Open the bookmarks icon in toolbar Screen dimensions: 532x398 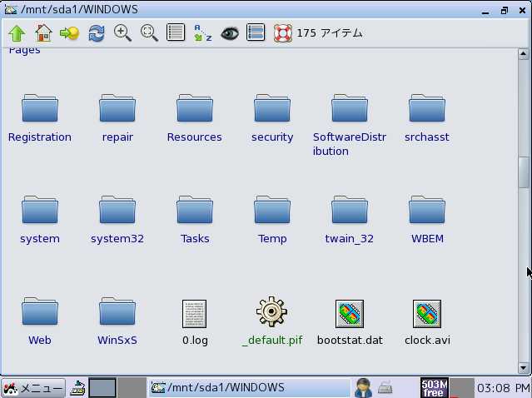[x=69, y=33]
